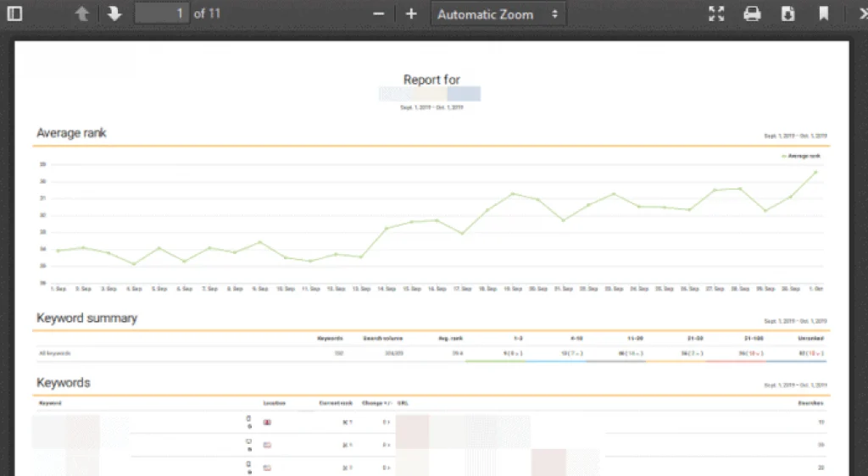This screenshot has width=868, height=476.
Task: Click the UK flag in first keyword row
Action: [x=268, y=421]
